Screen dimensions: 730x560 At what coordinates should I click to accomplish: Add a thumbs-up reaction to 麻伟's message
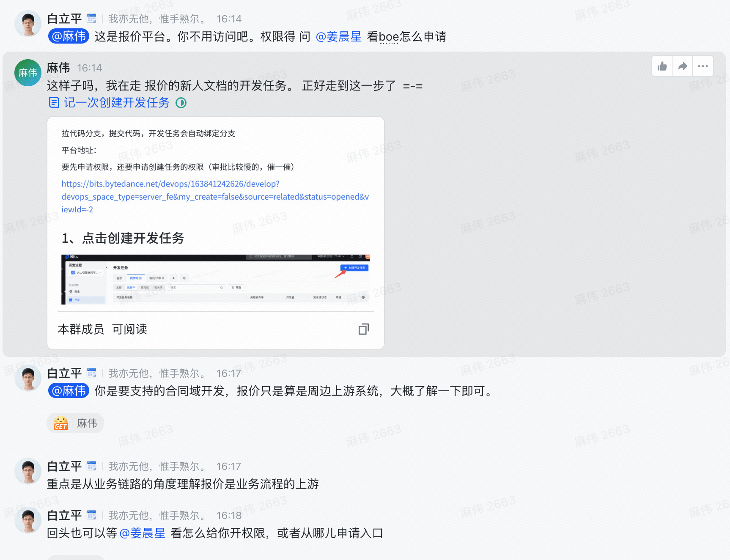pos(662,66)
